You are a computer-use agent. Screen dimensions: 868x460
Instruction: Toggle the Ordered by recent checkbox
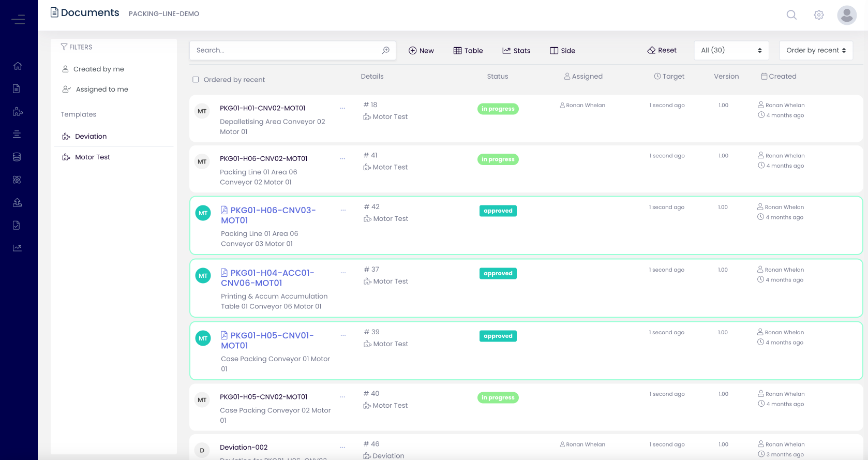(196, 80)
